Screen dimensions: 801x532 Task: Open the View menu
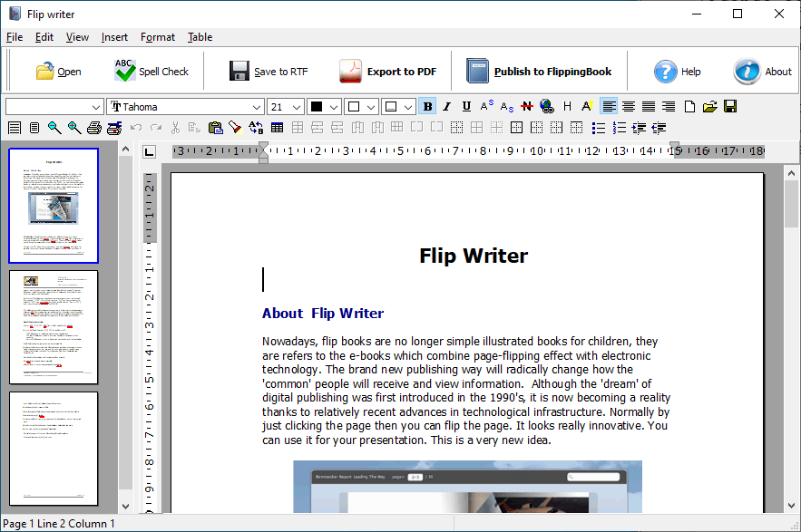pyautogui.click(x=77, y=37)
